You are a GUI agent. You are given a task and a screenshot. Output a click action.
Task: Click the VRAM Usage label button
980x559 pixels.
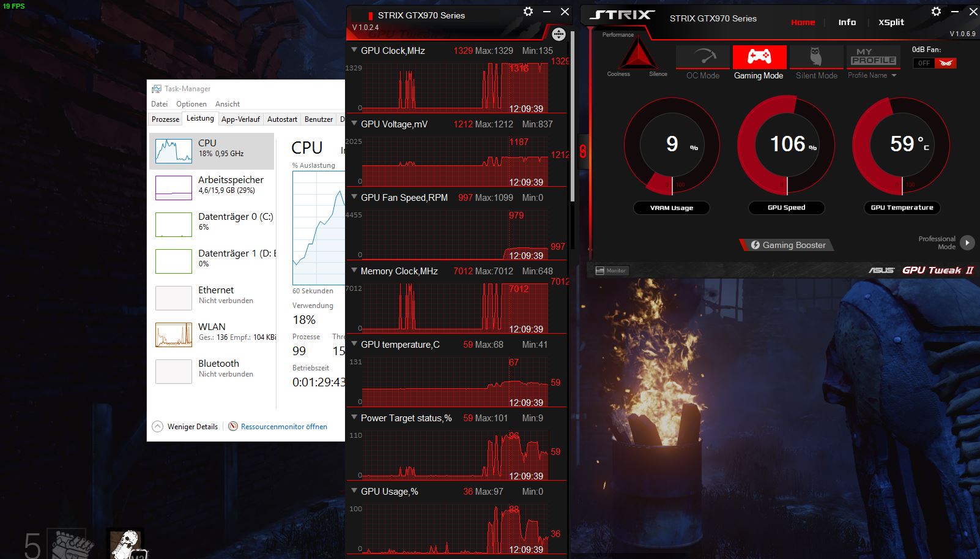click(x=672, y=208)
